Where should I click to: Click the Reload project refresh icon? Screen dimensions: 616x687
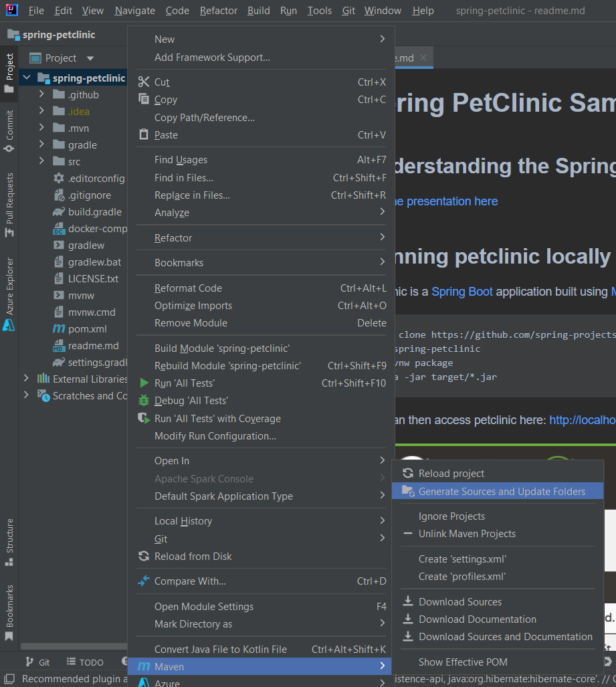click(x=408, y=473)
